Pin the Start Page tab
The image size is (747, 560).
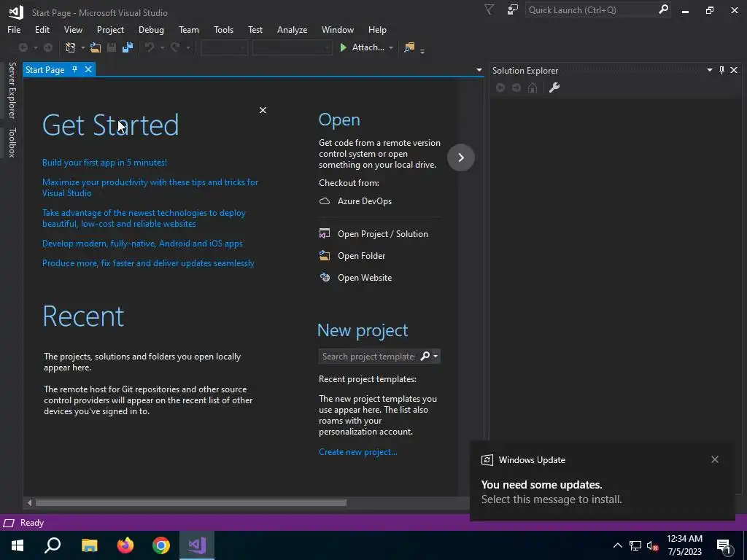coord(75,69)
